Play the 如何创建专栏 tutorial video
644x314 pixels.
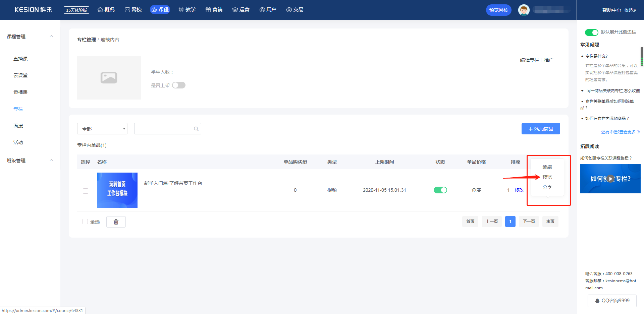tap(610, 179)
